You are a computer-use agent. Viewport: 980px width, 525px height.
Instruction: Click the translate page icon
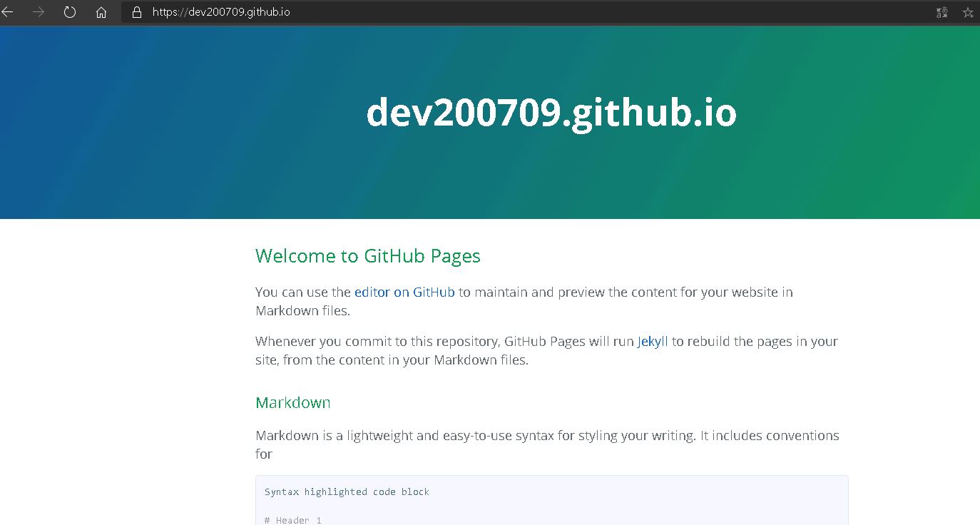pos(942,12)
